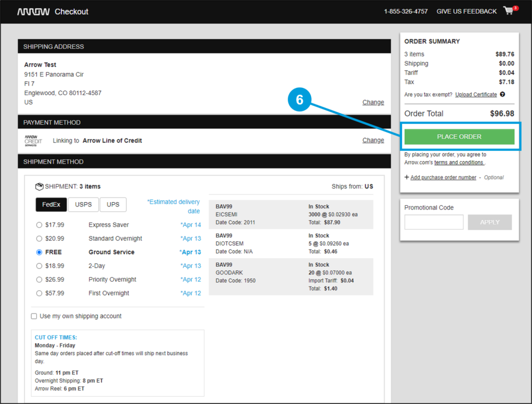Select Priority Overnight shipping for $26.99

click(39, 279)
